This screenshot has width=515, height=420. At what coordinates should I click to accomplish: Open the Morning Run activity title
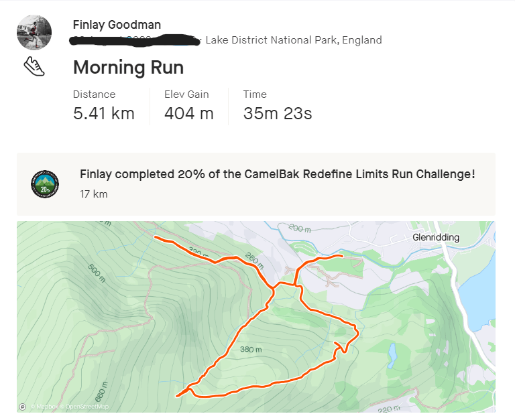click(x=128, y=68)
